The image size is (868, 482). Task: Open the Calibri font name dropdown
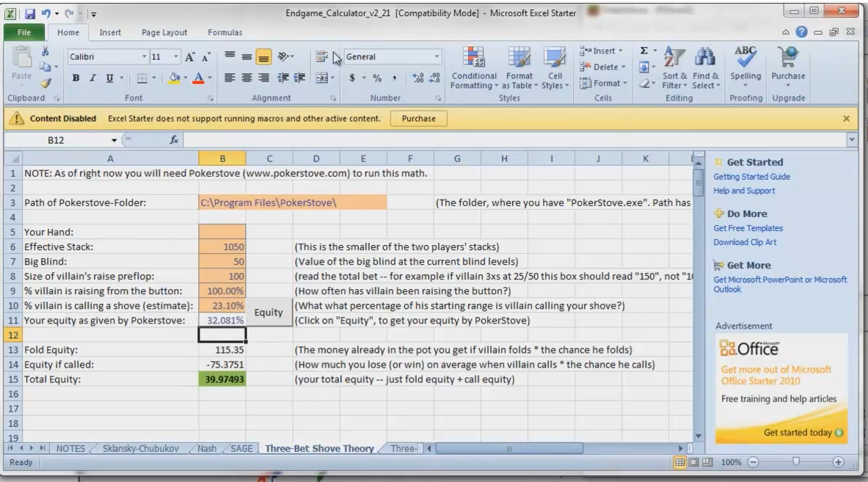(x=144, y=57)
